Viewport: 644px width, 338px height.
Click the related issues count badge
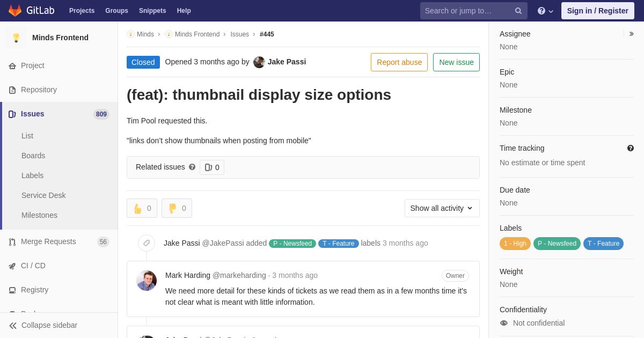pos(212,167)
